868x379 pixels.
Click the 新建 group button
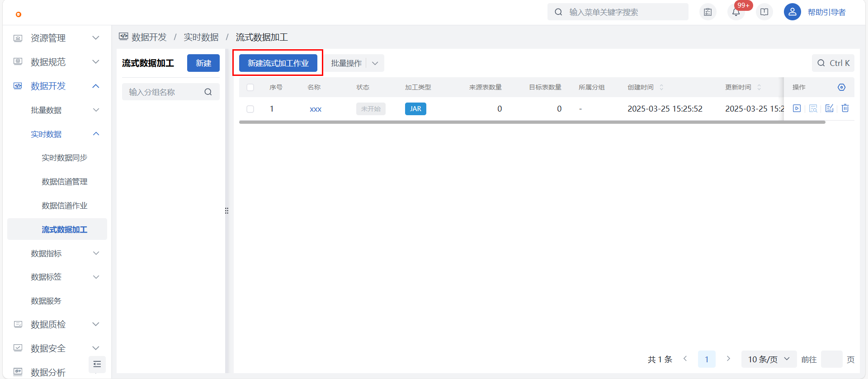pyautogui.click(x=203, y=63)
